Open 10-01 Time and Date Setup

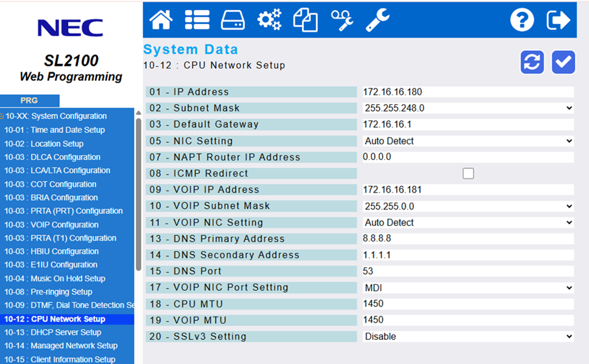(x=54, y=130)
